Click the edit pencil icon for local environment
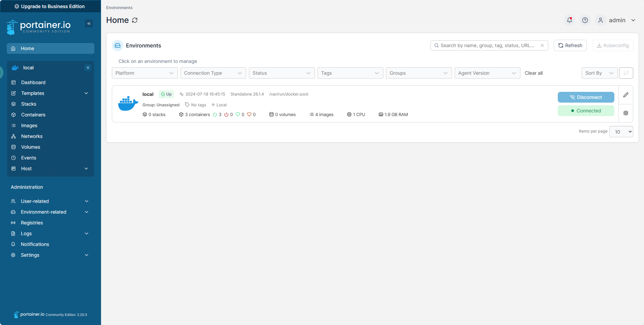Screen dimensions: 644x325 [625, 95]
